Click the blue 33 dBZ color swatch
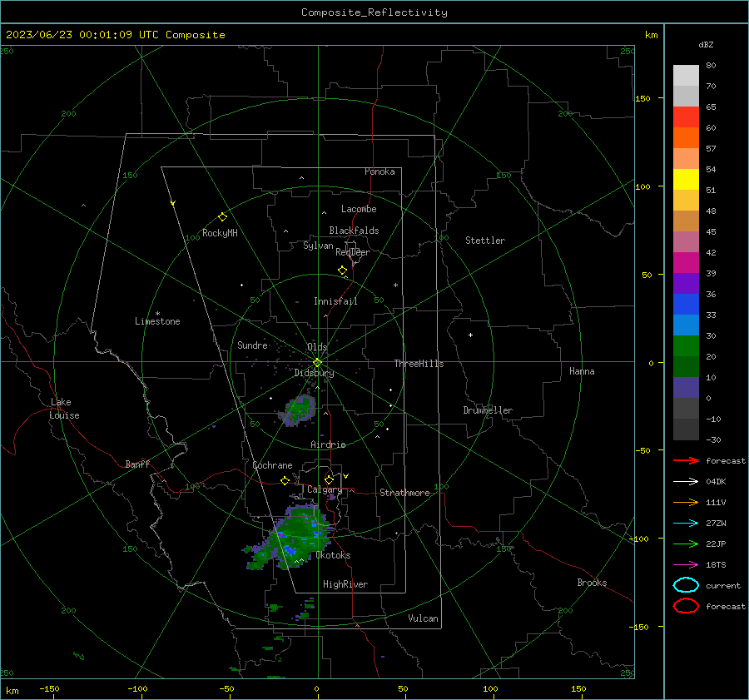This screenshot has height=700, width=749. click(x=686, y=305)
